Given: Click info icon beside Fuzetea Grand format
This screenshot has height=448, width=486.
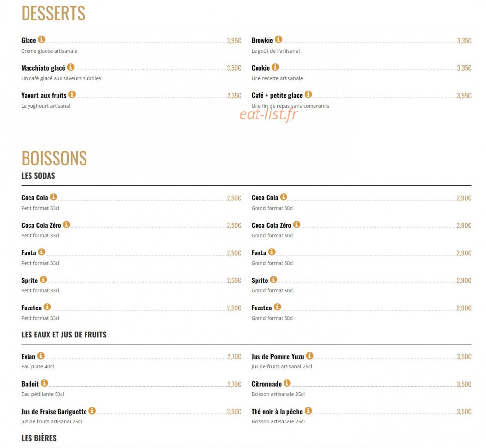Looking at the screenshot, I should 278,307.
